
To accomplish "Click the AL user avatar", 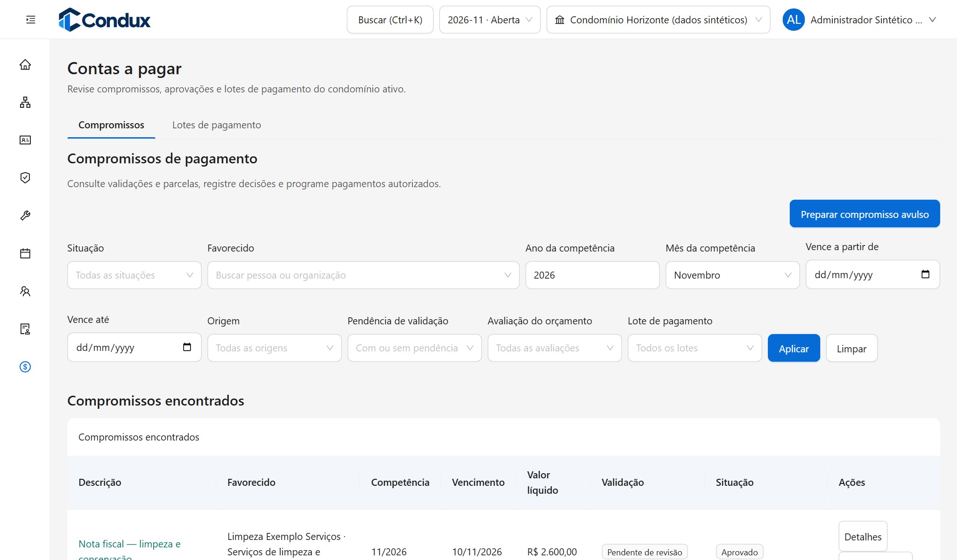I will (794, 20).
